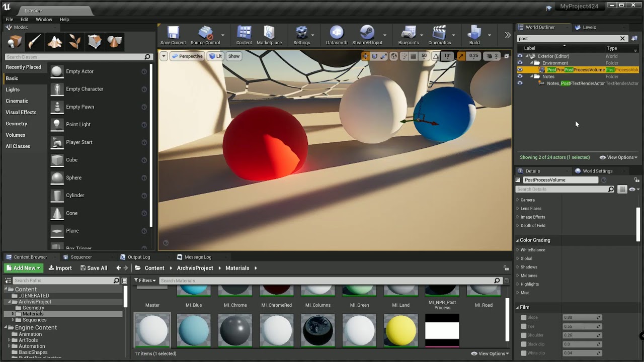Toggle grid snapping in the viewport toolbar

(414, 56)
